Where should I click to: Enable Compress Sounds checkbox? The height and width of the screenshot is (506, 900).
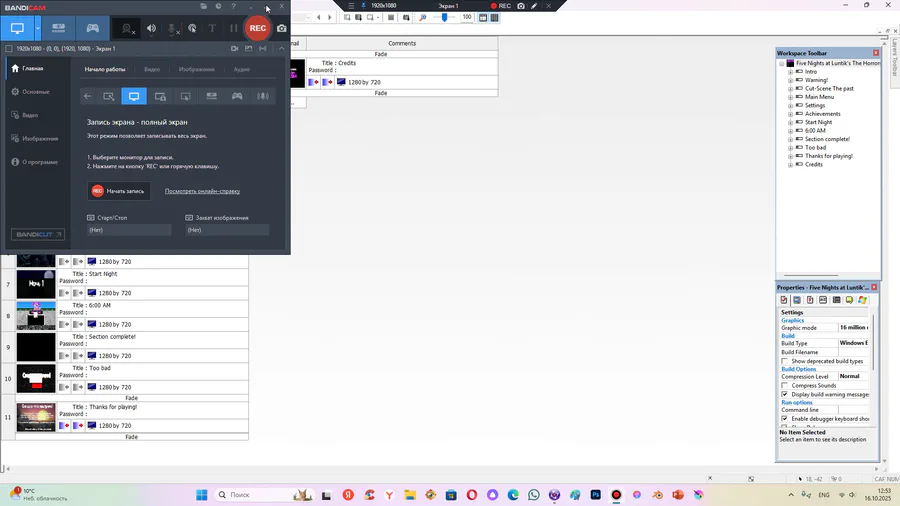pyautogui.click(x=785, y=386)
